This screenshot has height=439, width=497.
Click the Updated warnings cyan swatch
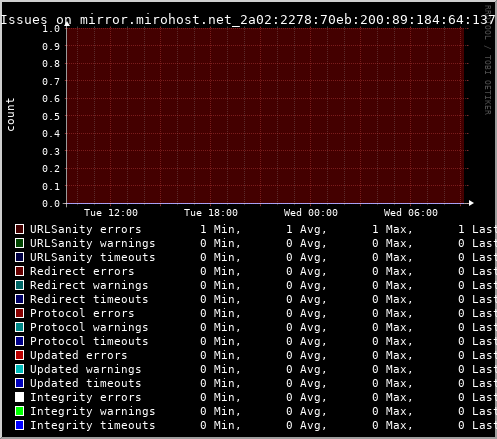click(x=20, y=369)
